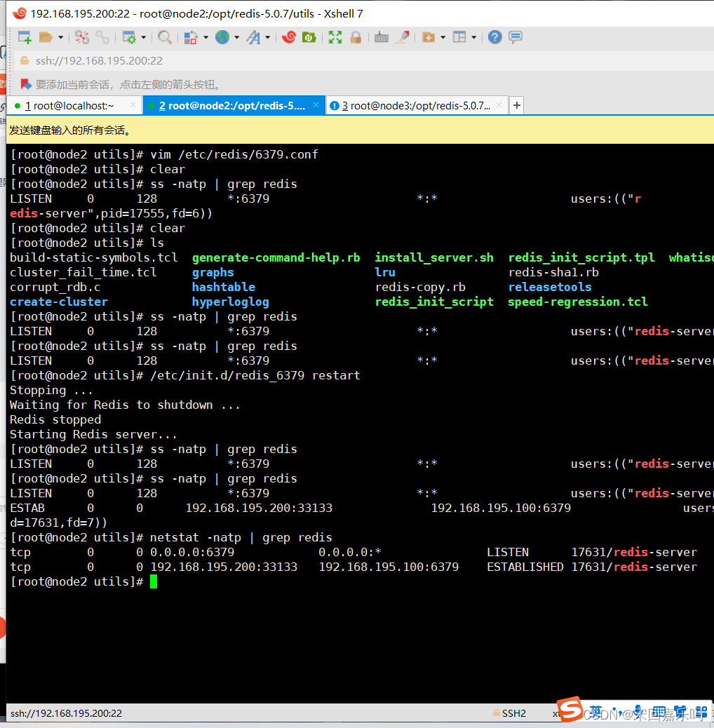Close the root@localhost:~ tab
Viewport: 714px width, 728px height.
coord(133,105)
